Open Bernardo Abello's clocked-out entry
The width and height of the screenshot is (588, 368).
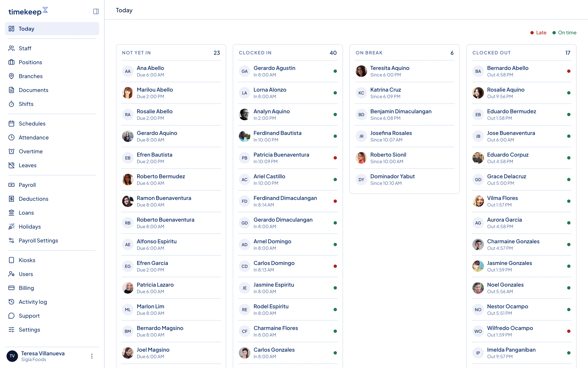coord(521,71)
